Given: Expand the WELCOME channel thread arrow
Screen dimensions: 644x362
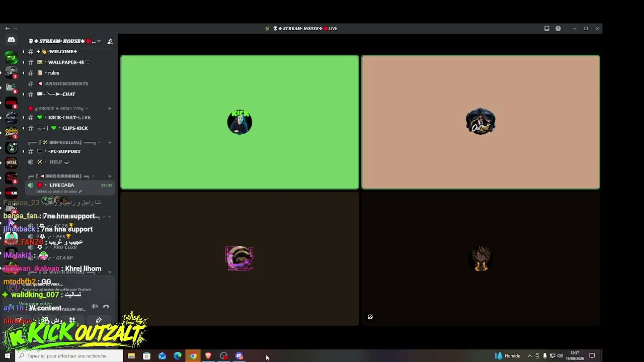Looking at the screenshot, I should (23, 52).
